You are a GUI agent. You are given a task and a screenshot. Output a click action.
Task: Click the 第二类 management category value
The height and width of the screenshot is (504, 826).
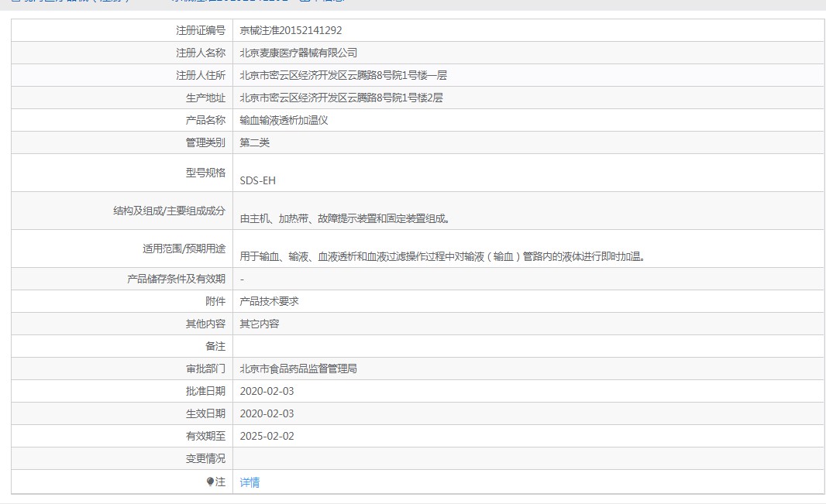(x=255, y=142)
